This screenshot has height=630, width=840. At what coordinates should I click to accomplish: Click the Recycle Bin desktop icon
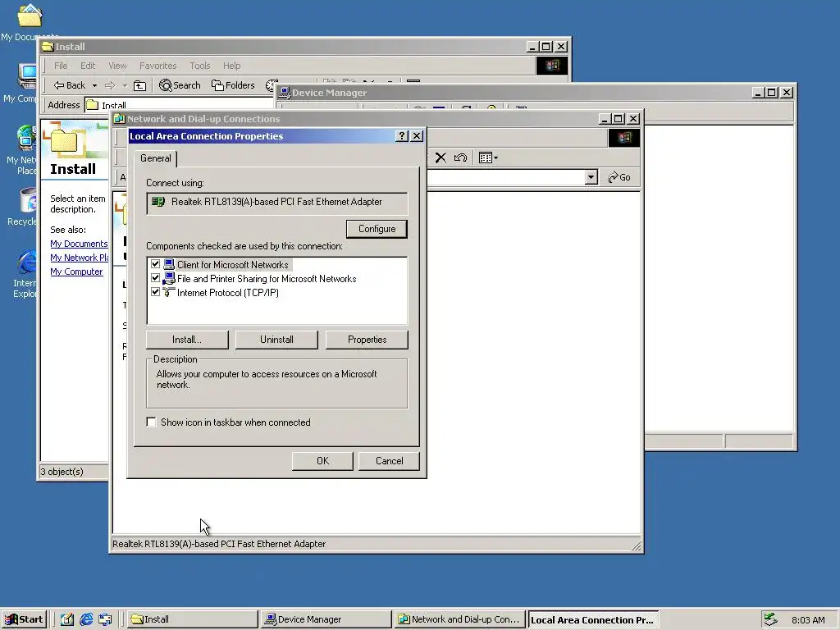click(x=29, y=200)
